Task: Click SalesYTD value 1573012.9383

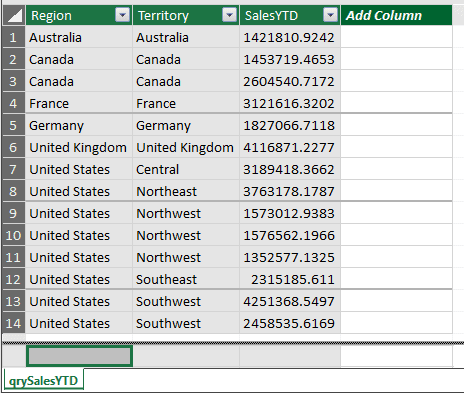Action: (290, 213)
